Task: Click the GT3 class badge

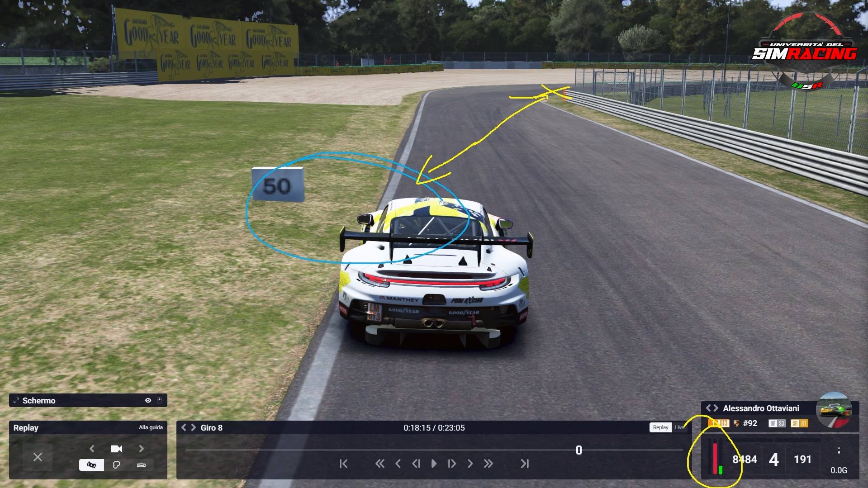Action: pos(723,423)
